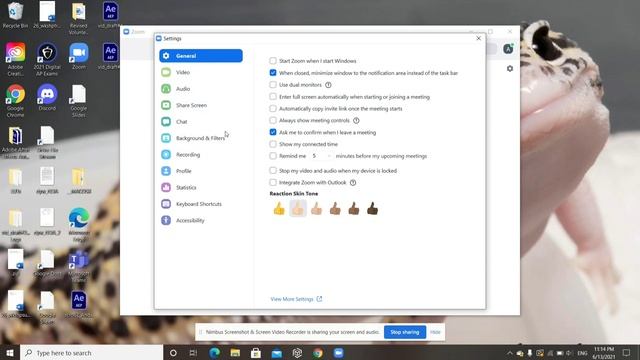Open Background & Filters settings tab
The width and height of the screenshot is (640, 360).
pos(201,138)
